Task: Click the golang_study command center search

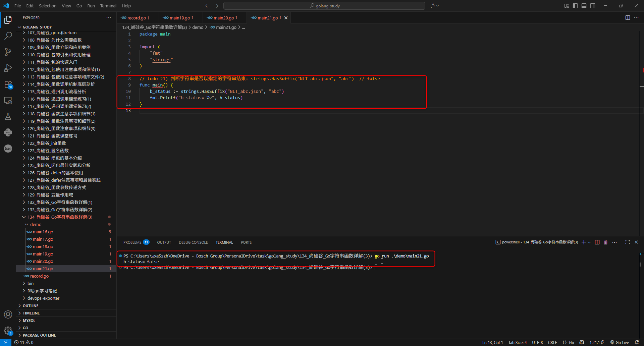Action: (324, 6)
